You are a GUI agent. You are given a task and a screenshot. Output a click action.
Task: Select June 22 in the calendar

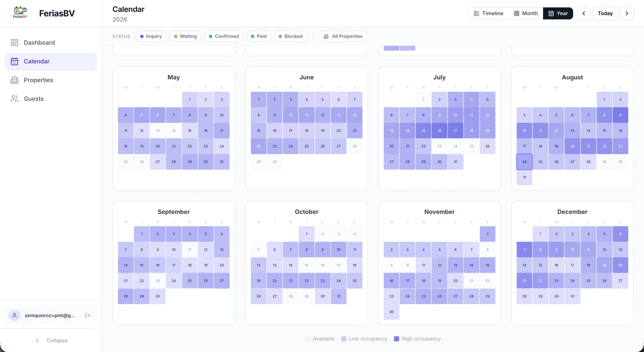pyautogui.click(x=258, y=146)
